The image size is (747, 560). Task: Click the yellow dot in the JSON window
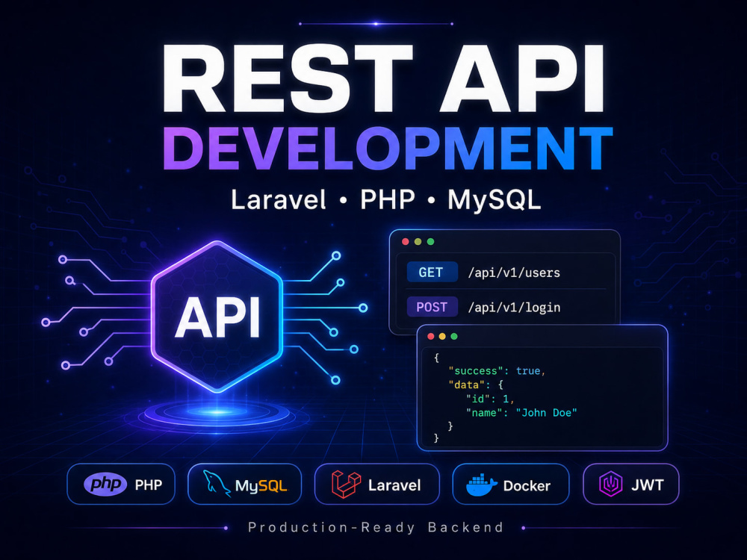[442, 337]
